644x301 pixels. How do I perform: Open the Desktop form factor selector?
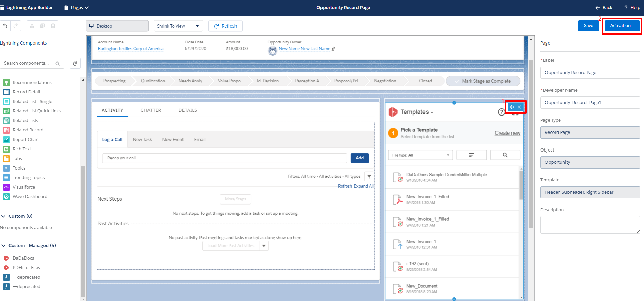pyautogui.click(x=117, y=26)
